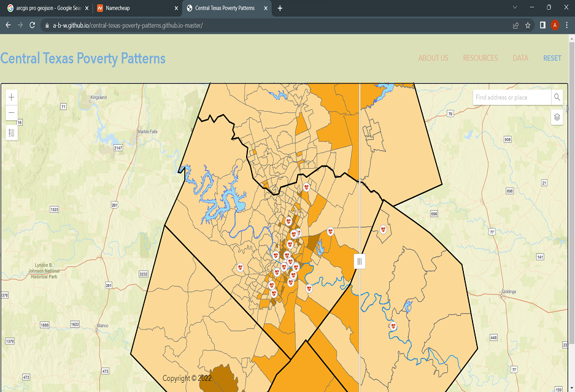
Task: Click the Blanco map label
Action: (102, 326)
